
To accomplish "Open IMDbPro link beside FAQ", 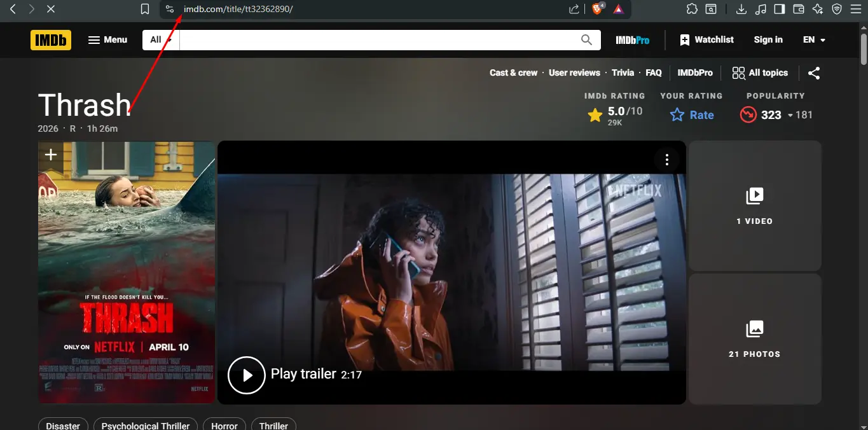I will coord(695,73).
